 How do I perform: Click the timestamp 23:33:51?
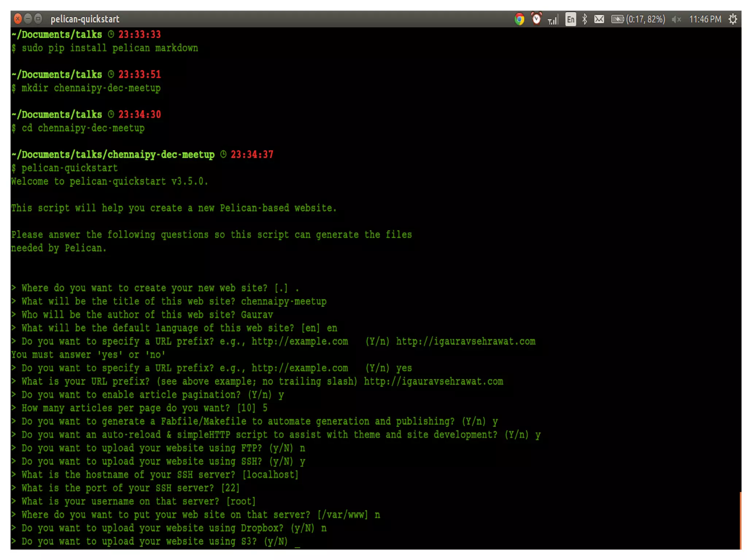pos(139,75)
